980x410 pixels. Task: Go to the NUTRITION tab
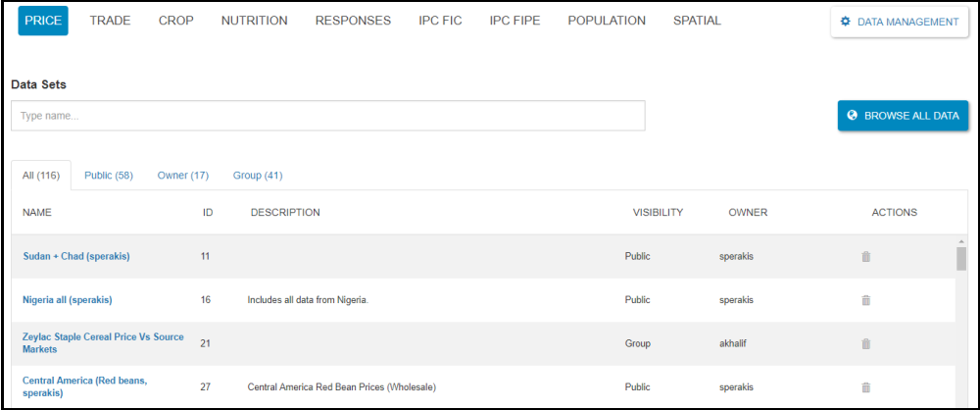254,21
